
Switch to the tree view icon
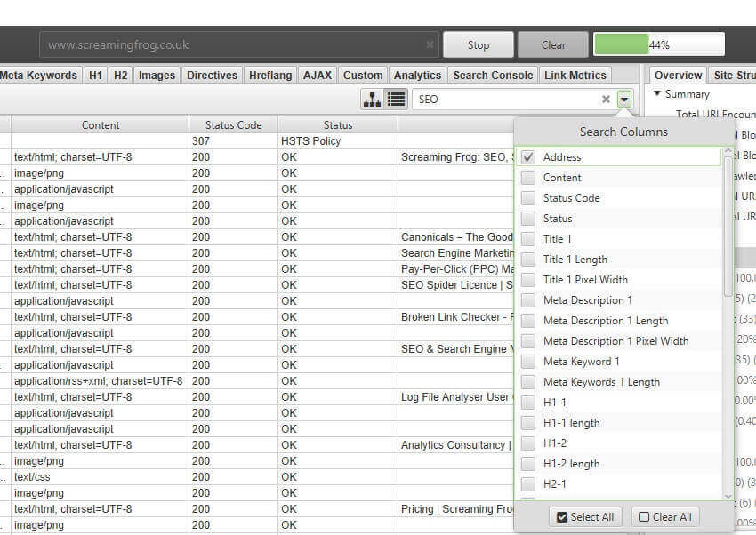tap(372, 100)
